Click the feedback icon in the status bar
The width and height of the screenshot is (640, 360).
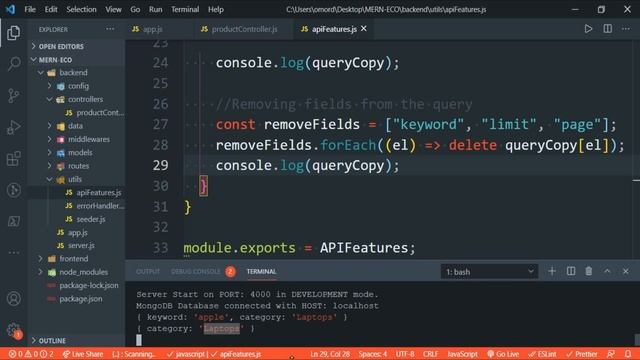(x=611, y=354)
